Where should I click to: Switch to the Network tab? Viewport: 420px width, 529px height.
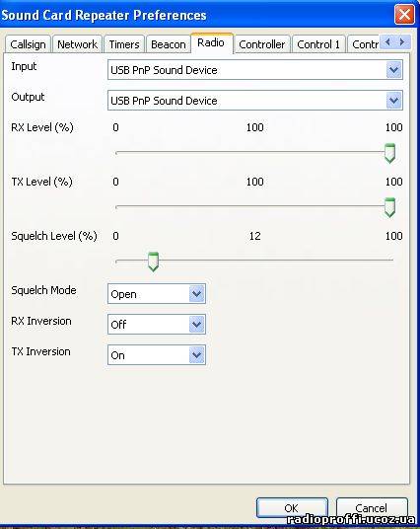point(77,44)
